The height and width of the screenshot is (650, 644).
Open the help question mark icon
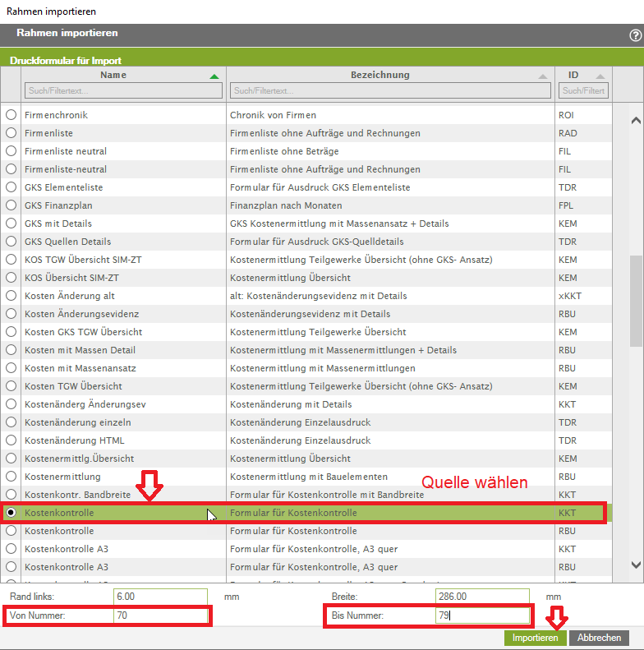[635, 35]
